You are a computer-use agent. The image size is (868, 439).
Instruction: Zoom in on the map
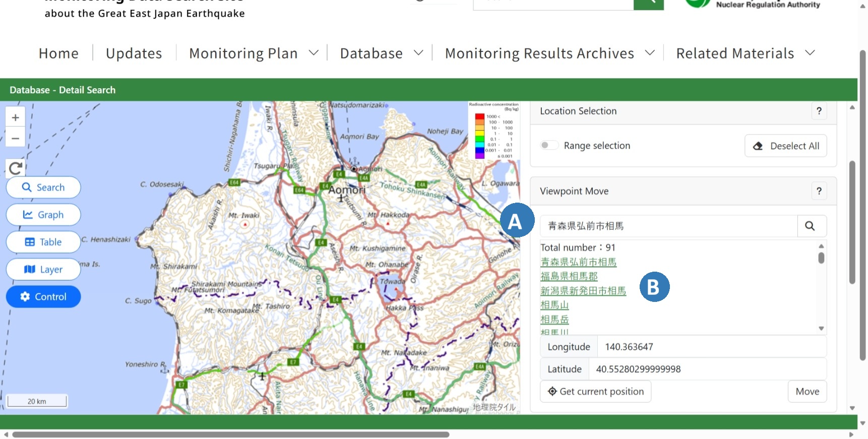(16, 117)
